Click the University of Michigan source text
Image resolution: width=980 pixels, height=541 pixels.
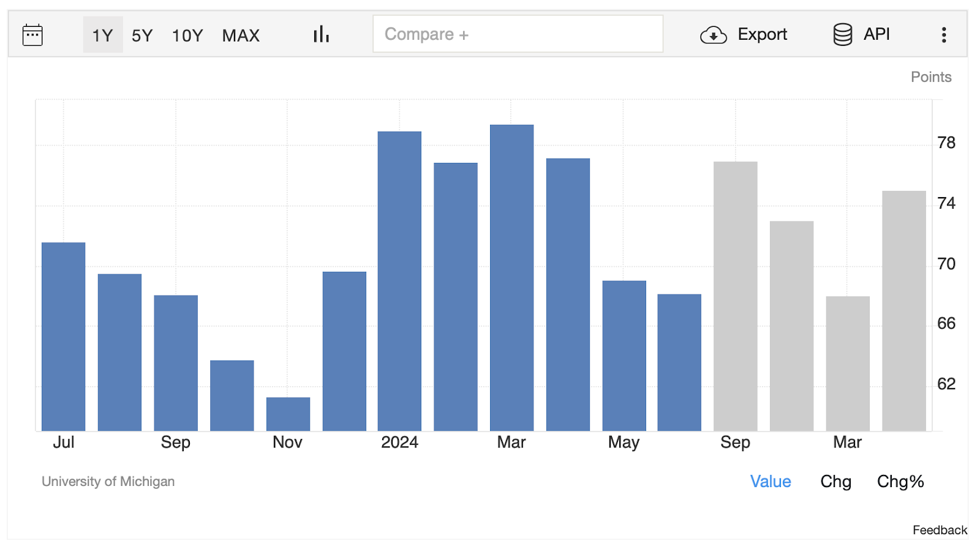(108, 482)
